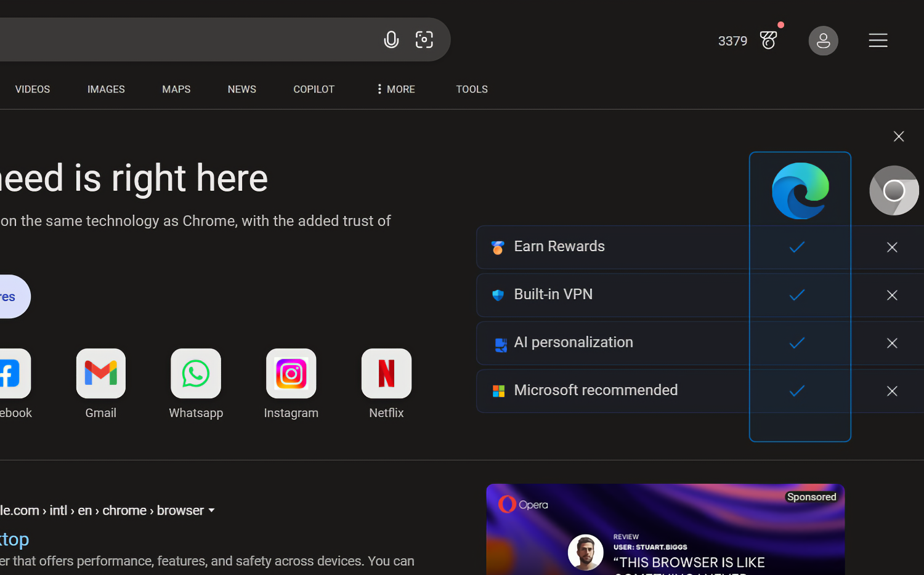Viewport: 924px width, 575px height.
Task: Open the COPILOT tab
Action: click(314, 89)
